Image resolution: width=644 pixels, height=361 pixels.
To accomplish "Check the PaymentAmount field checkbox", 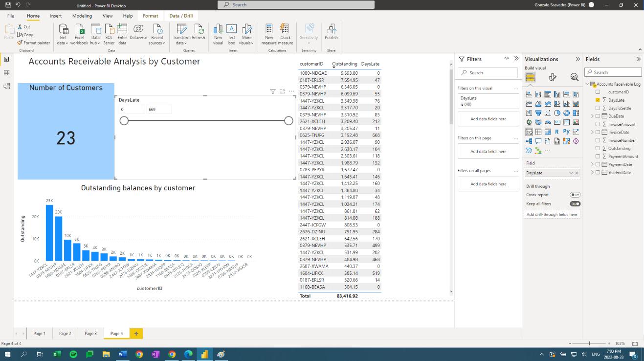I will pos(598,157).
